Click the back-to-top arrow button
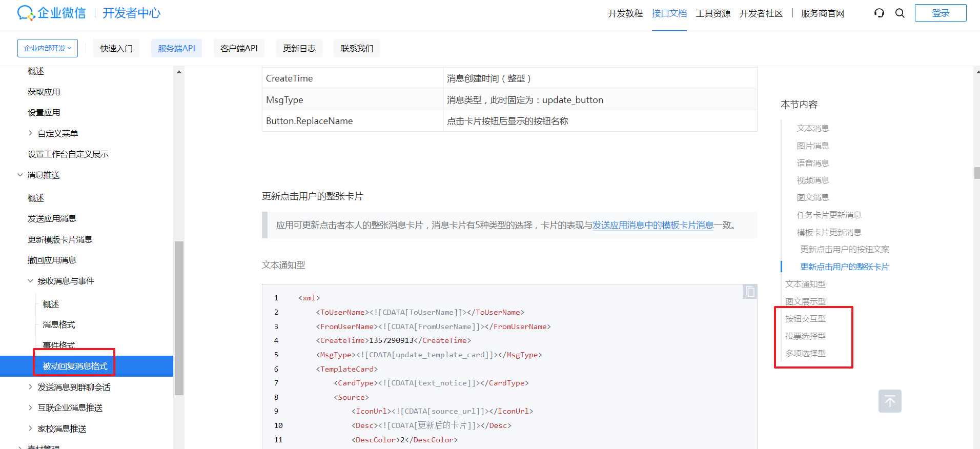 pyautogui.click(x=889, y=401)
